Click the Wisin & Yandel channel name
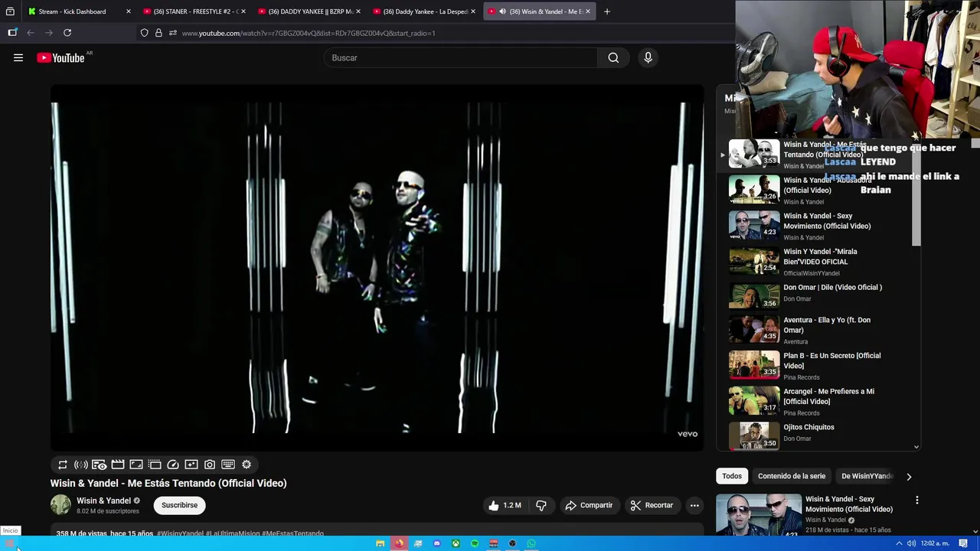Screen dimensions: 980x551 click(103, 500)
